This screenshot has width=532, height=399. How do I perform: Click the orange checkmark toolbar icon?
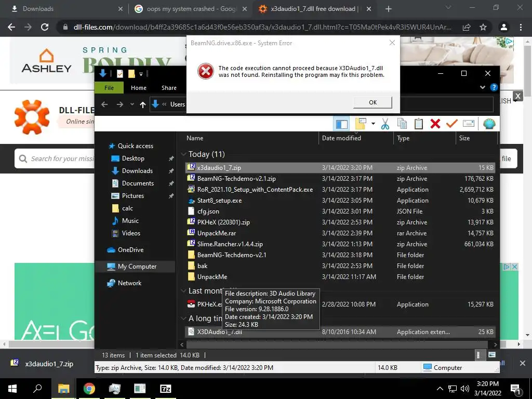[x=451, y=124]
